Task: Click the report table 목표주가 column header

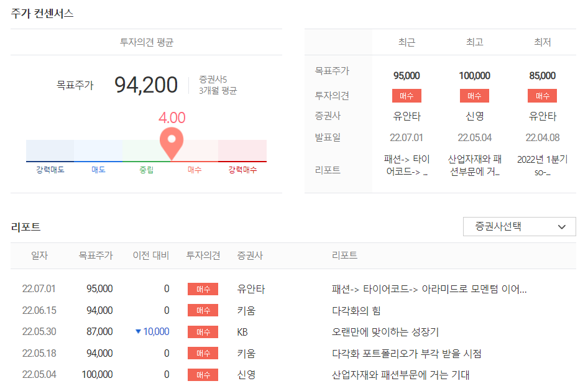Action: pos(95,255)
